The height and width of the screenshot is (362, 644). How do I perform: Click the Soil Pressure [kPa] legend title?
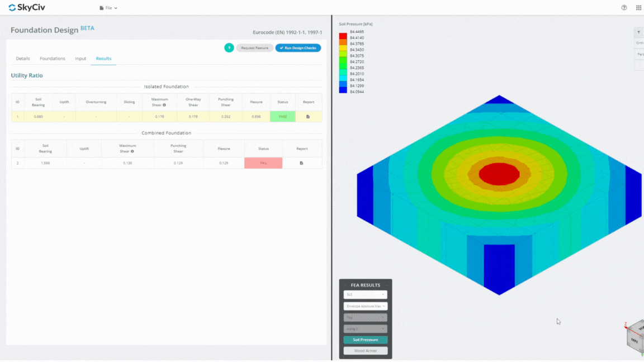pos(356,24)
